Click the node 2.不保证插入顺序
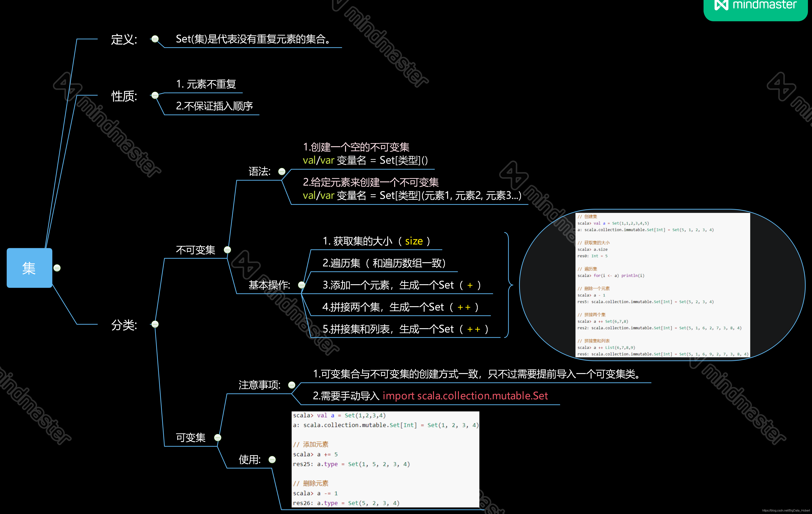This screenshot has width=812, height=514. tap(214, 106)
